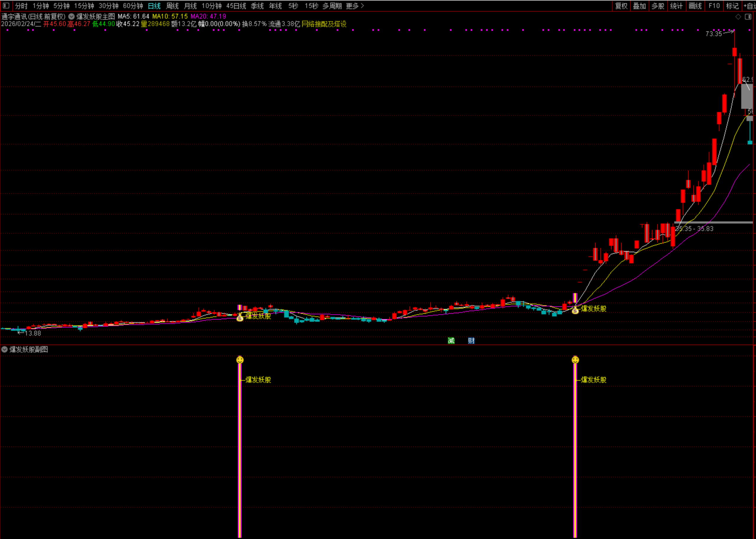Toggle the 复权 price adjustment button

(621, 6)
